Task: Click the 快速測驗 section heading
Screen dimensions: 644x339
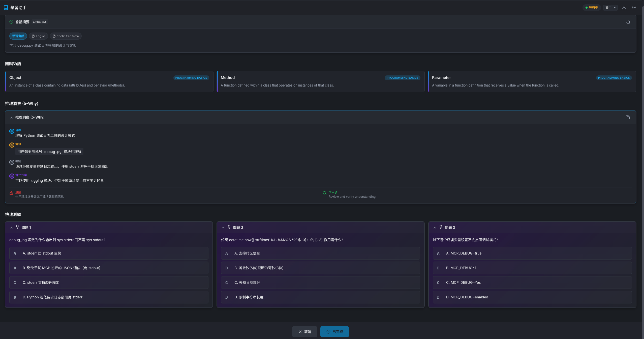Action: point(13,214)
